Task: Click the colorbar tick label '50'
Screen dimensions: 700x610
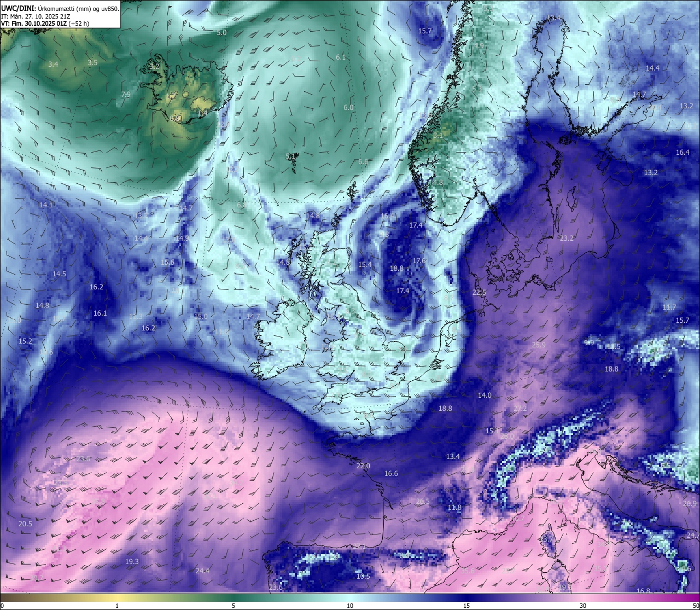Action: pos(696,606)
